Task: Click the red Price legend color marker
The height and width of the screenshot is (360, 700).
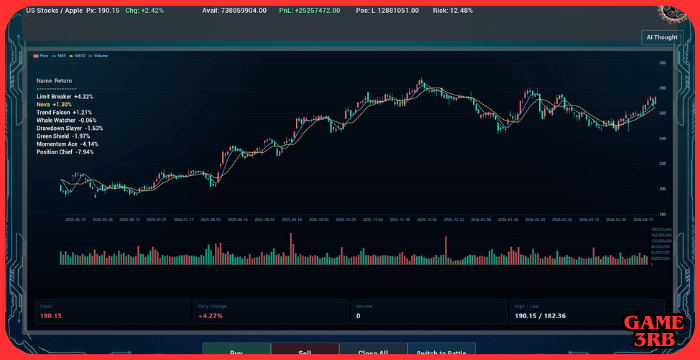Action: [36, 56]
